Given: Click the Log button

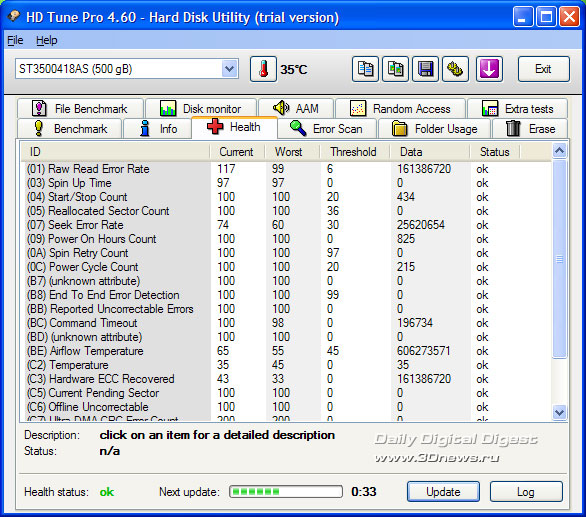Looking at the screenshot, I should pos(526,492).
